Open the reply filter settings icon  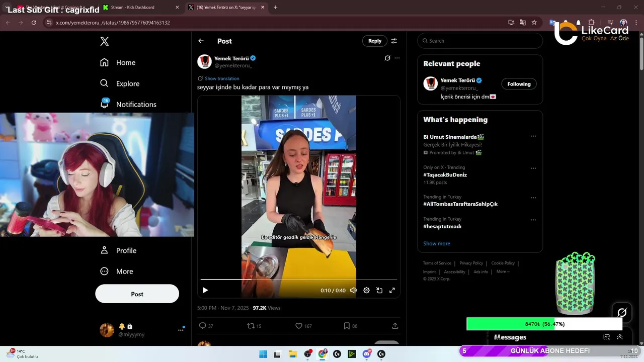(x=394, y=41)
